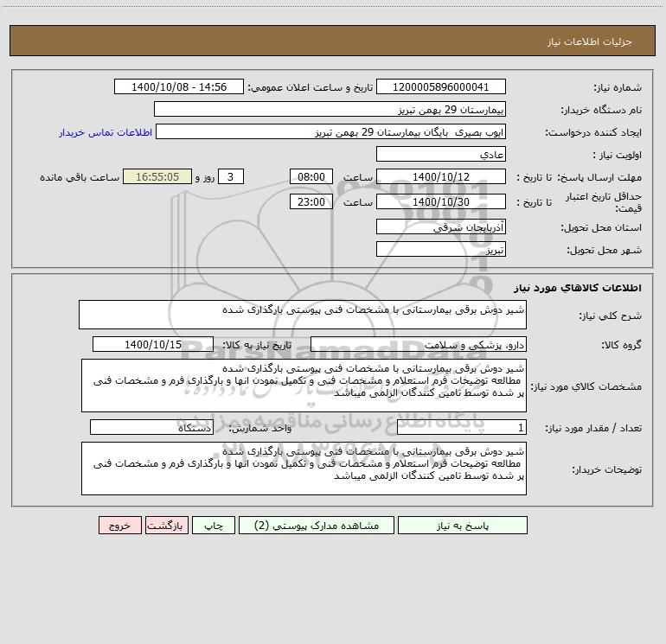666x644 pixels.
Task: Click the goods group field دارو، پزشکی و سلامت
Action: (x=419, y=344)
